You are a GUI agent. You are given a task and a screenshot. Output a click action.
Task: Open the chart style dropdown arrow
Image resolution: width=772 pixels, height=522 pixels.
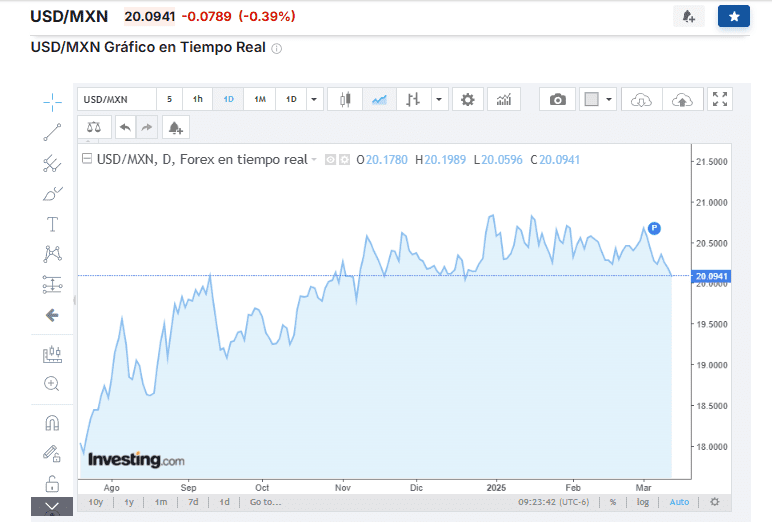tap(439, 99)
